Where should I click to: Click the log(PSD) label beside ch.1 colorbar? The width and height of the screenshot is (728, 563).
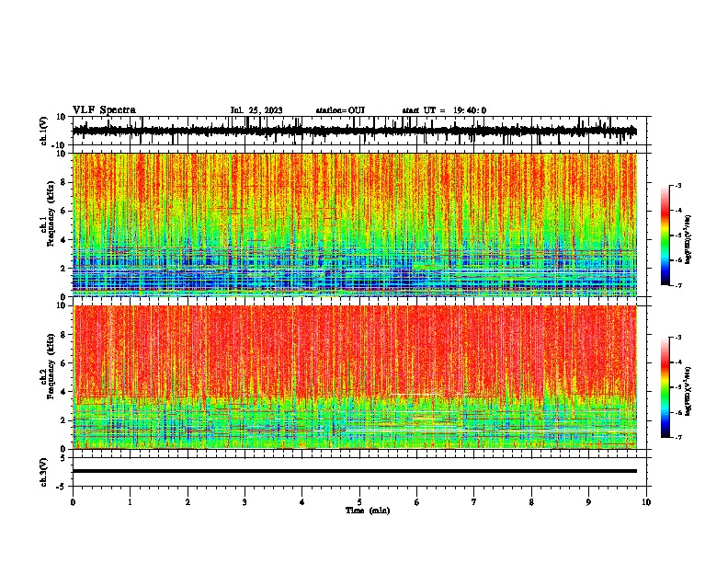(689, 240)
